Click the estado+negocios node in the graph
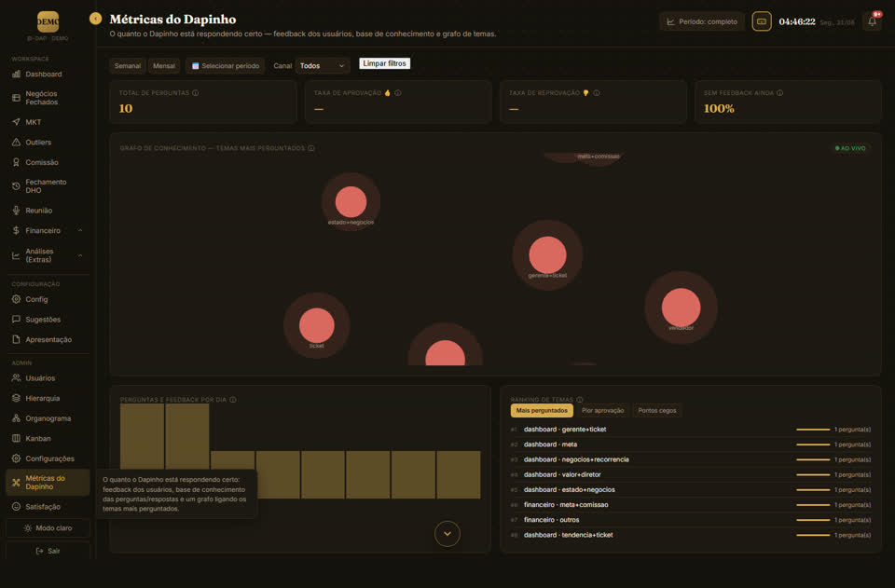Screen dimensions: 895x588 coord(351,202)
